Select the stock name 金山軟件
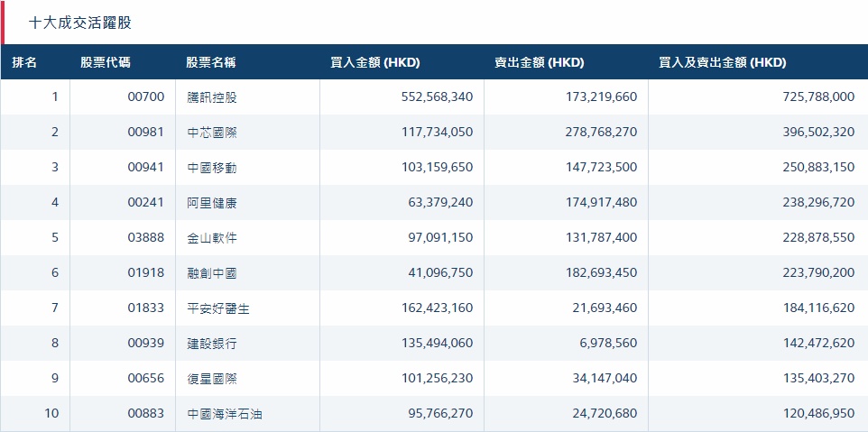Viewport: 868px width, 432px height. tap(212, 238)
